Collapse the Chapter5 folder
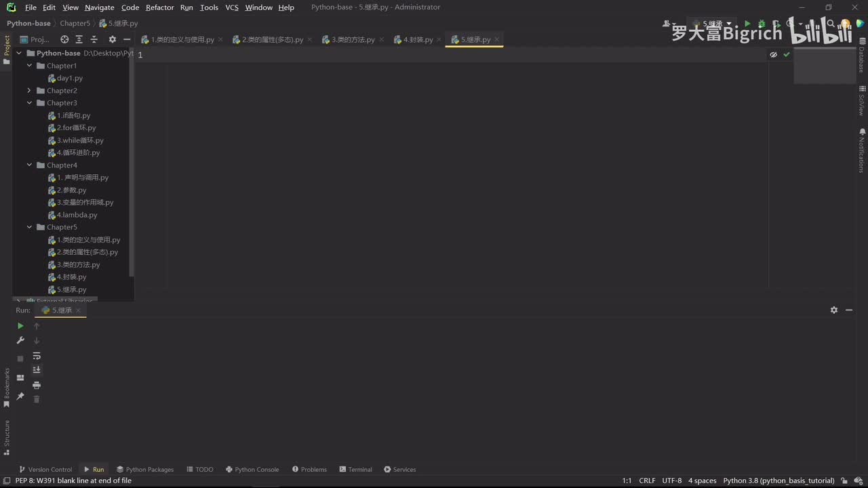Viewport: 868px width, 488px height. [x=29, y=227]
